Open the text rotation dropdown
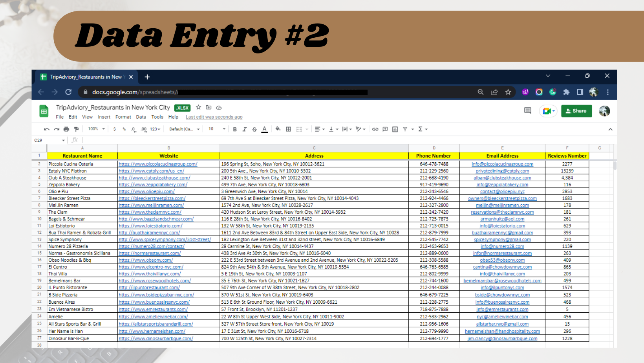This screenshot has width=644, height=363. pyautogui.click(x=360, y=129)
